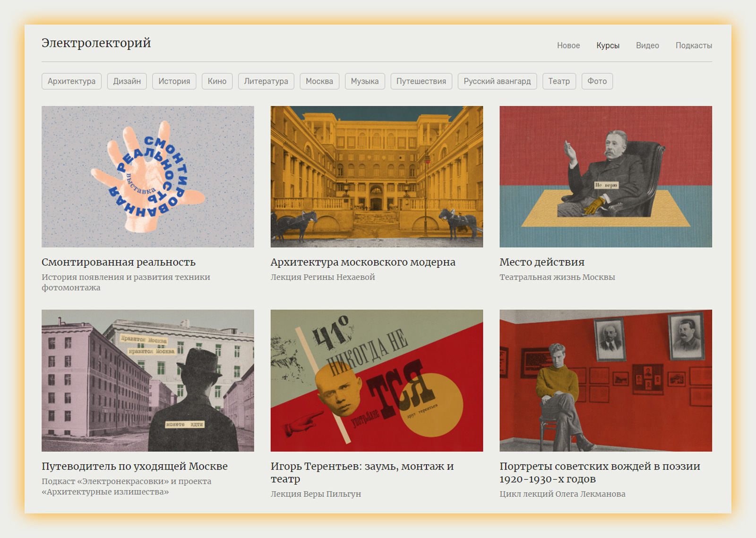Screen dimensions: 756x538
Task: Filter by the Москва tag
Action: pyautogui.click(x=319, y=81)
